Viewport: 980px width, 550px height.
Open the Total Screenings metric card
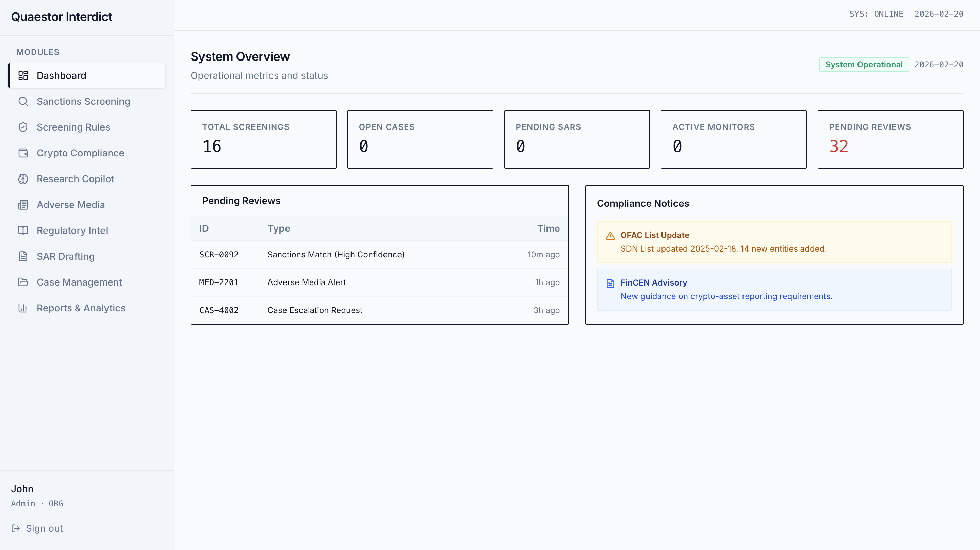pos(263,139)
